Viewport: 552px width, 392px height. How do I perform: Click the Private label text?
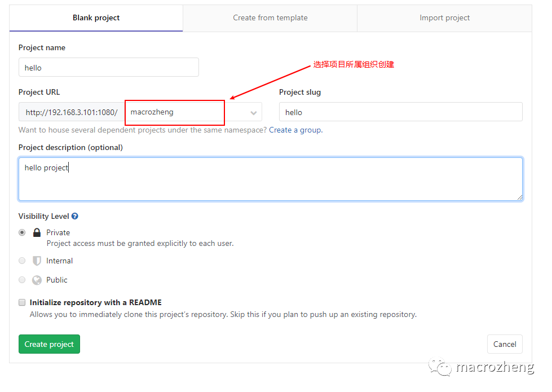pyautogui.click(x=58, y=232)
